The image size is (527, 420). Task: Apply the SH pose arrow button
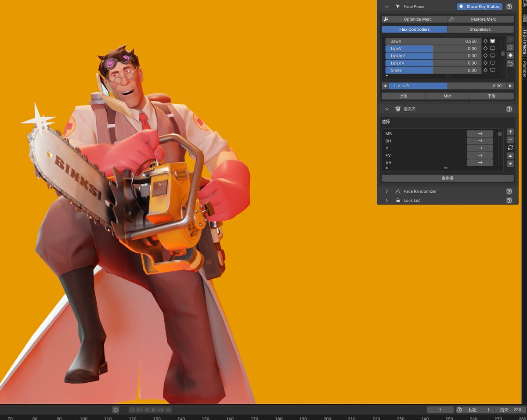coord(480,141)
